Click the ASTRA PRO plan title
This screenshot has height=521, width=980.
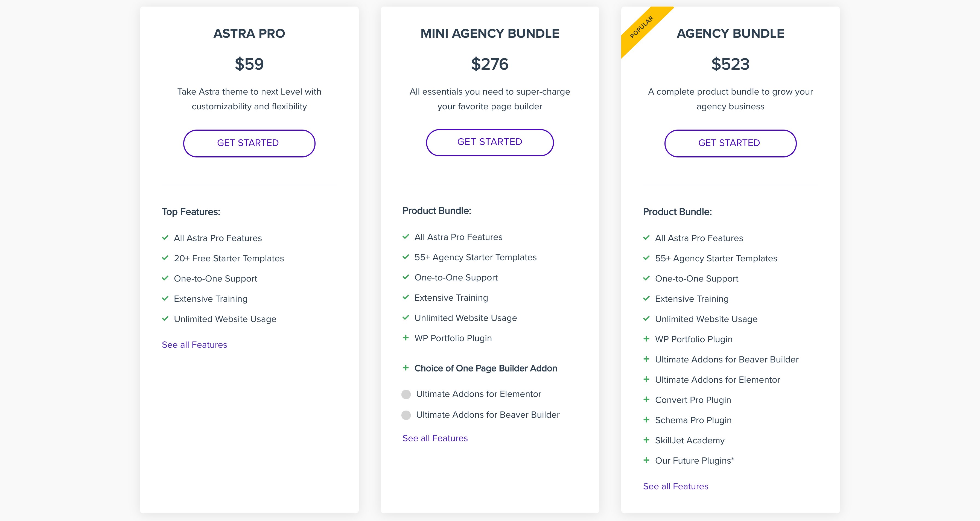[x=249, y=33]
